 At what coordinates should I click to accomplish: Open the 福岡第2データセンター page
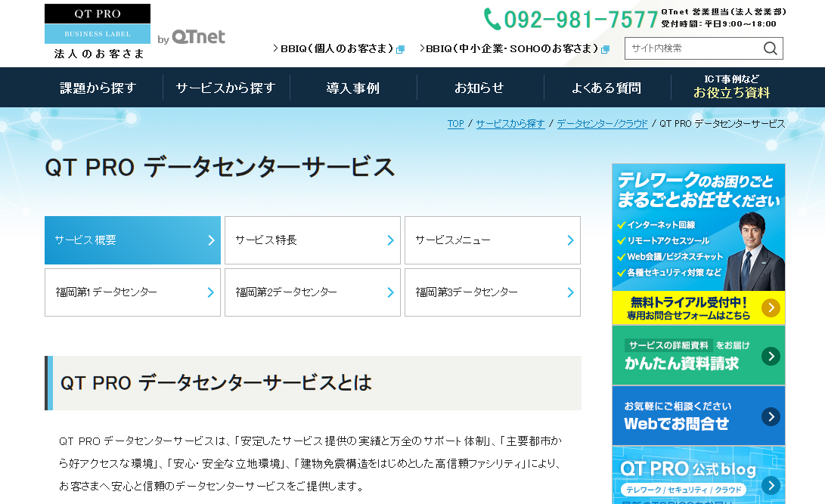312,292
